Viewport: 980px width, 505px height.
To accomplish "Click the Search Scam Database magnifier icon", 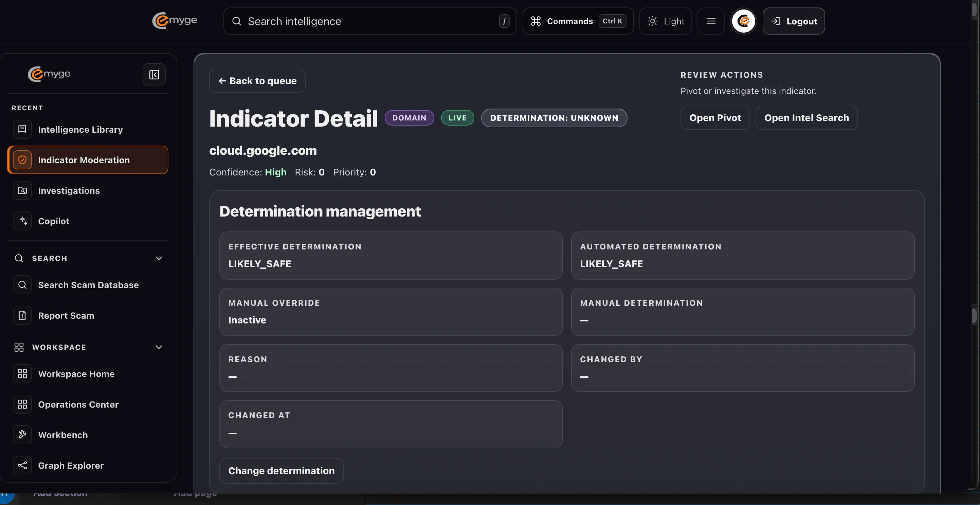I will (22, 285).
